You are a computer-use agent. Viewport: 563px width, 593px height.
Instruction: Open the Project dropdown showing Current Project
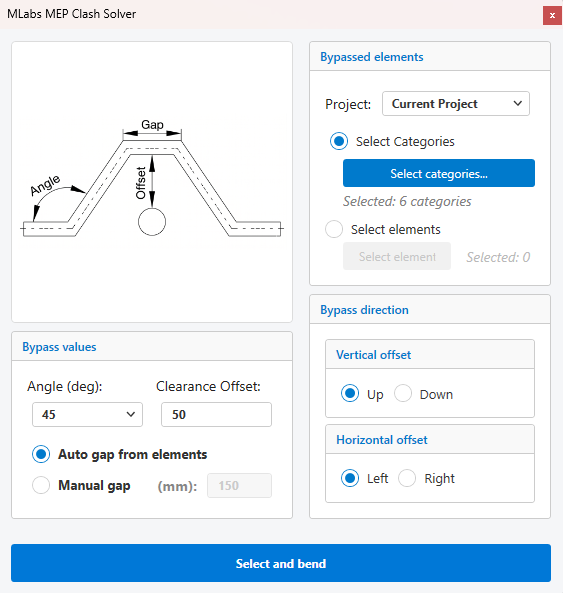(456, 104)
